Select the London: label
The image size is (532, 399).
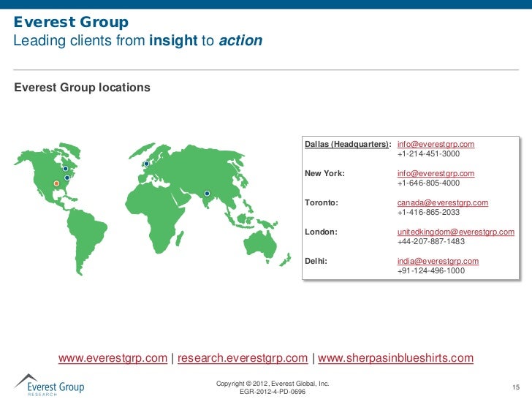[x=321, y=232]
